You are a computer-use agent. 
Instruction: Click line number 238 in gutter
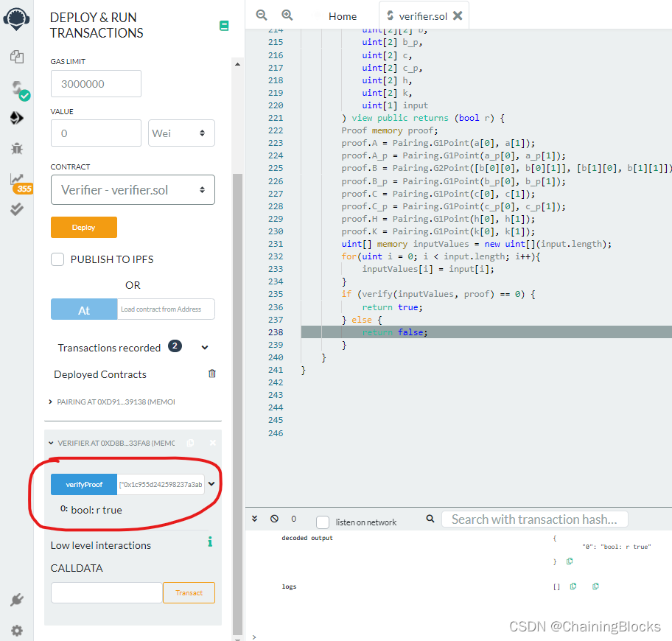(x=276, y=332)
